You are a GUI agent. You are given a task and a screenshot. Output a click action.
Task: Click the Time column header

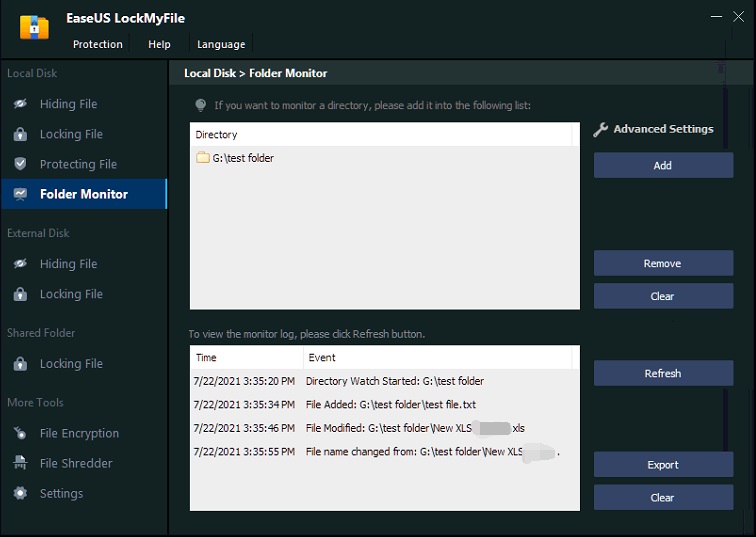coord(247,358)
